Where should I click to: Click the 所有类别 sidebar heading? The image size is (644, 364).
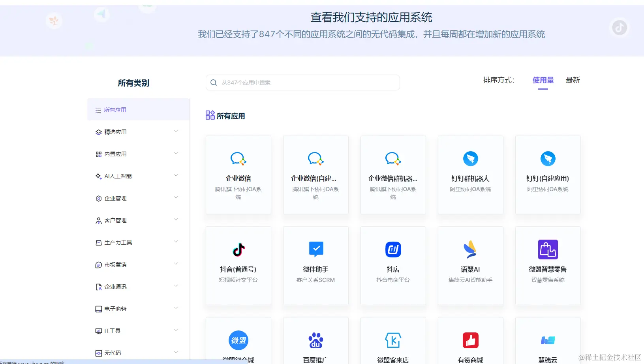[x=133, y=83]
